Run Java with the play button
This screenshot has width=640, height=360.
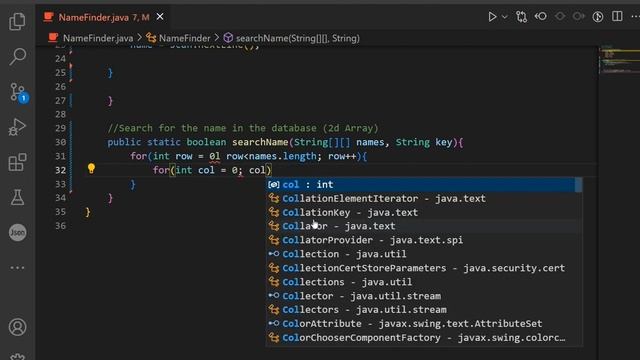pyautogui.click(x=492, y=17)
